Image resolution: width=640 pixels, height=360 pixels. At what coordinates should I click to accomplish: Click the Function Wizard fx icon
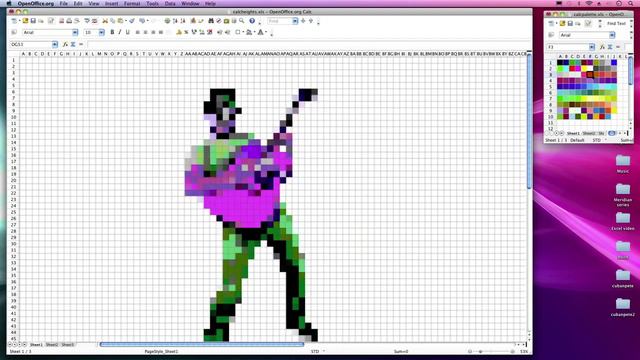pos(65,44)
